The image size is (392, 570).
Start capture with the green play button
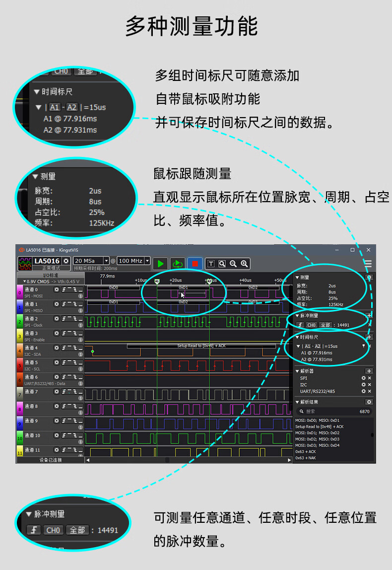(x=160, y=264)
